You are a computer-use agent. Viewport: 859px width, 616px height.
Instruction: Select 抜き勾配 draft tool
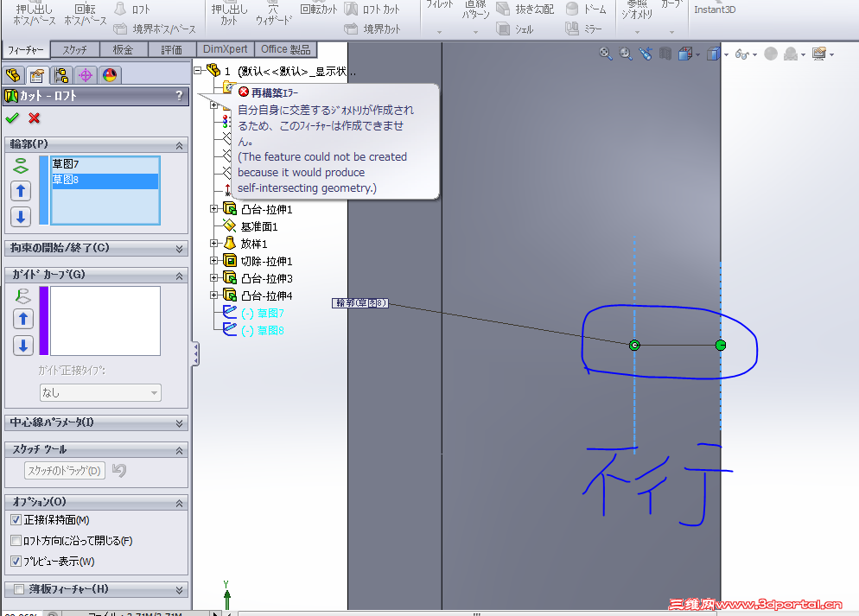click(525, 10)
